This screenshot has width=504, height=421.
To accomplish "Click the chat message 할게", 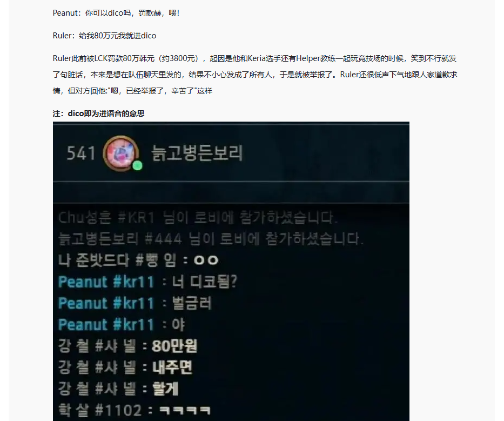I will pos(165,389).
